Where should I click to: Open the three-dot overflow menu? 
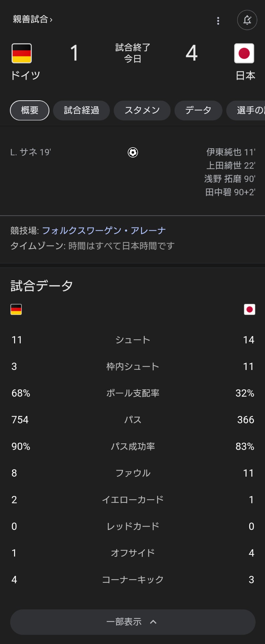click(218, 21)
